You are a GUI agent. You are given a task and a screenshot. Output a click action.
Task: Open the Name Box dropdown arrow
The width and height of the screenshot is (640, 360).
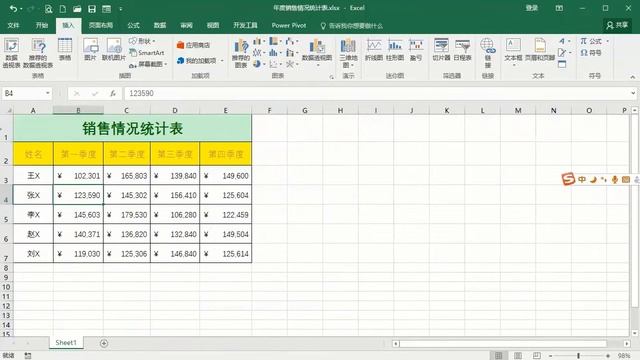(48, 93)
